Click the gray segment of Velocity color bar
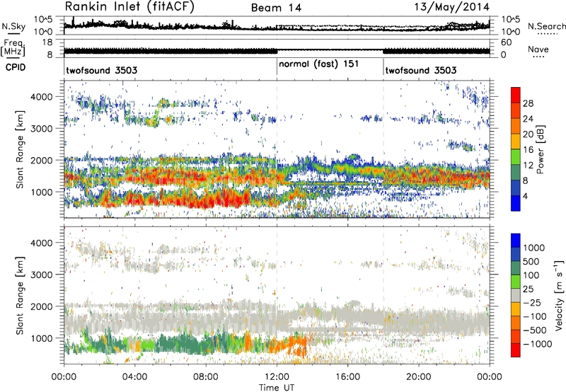 (516, 295)
